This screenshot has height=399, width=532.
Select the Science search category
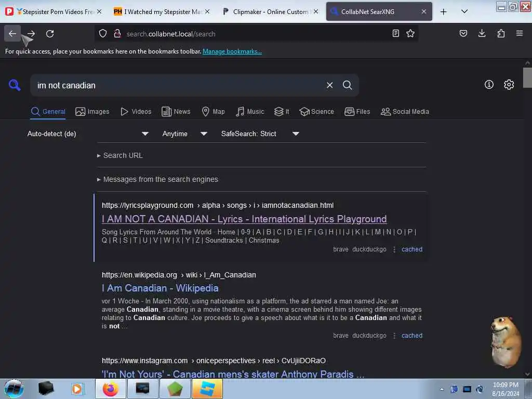point(317,112)
